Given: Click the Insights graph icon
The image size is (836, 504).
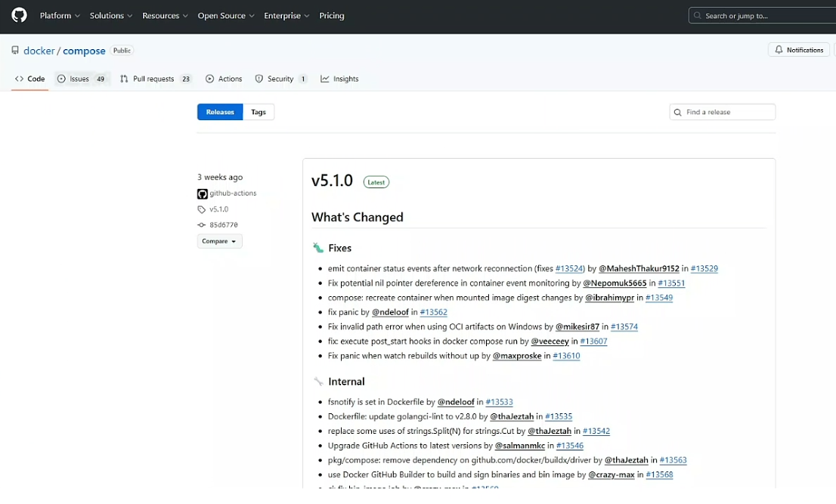Looking at the screenshot, I should 325,79.
